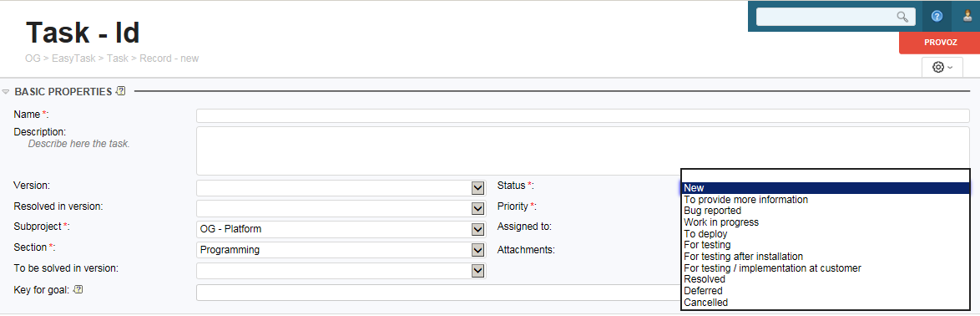Image resolution: width=980 pixels, height=316 pixels.
Task: Click the Name text field
Action: tap(583, 115)
